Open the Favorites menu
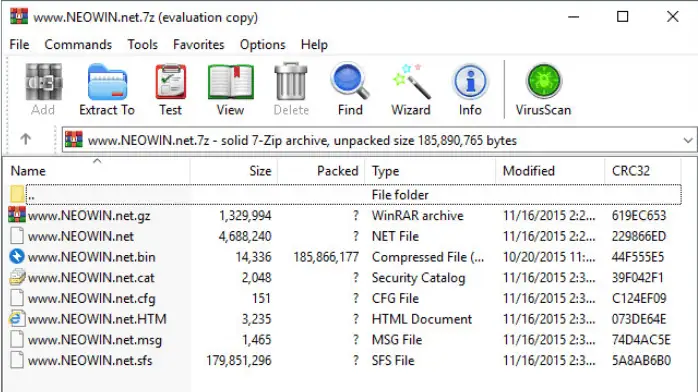Viewport: 698px width, 392px height. tap(199, 44)
